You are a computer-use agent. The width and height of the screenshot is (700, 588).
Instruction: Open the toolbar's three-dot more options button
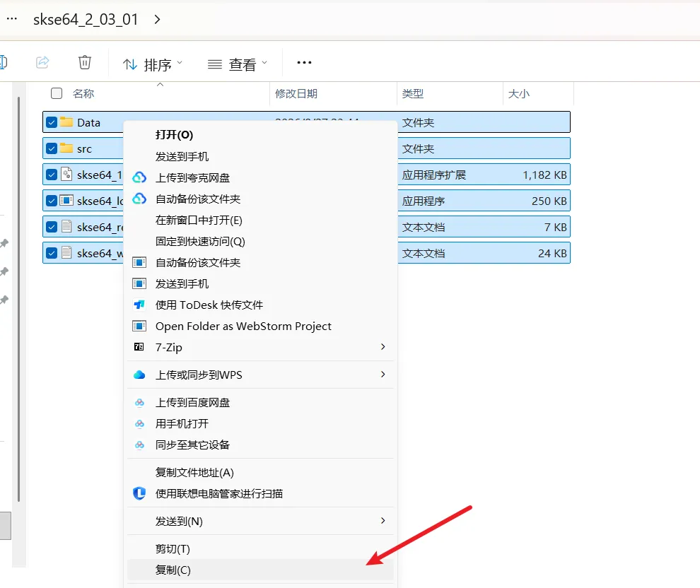pyautogui.click(x=304, y=62)
